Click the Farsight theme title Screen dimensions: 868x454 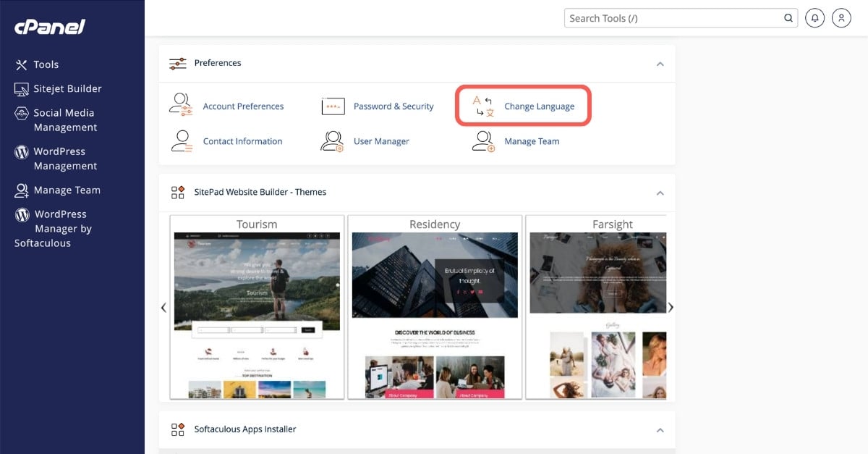613,224
